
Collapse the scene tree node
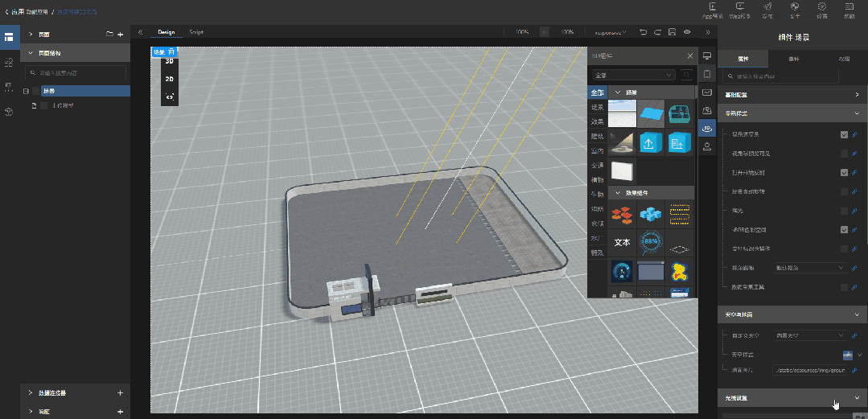coord(26,91)
